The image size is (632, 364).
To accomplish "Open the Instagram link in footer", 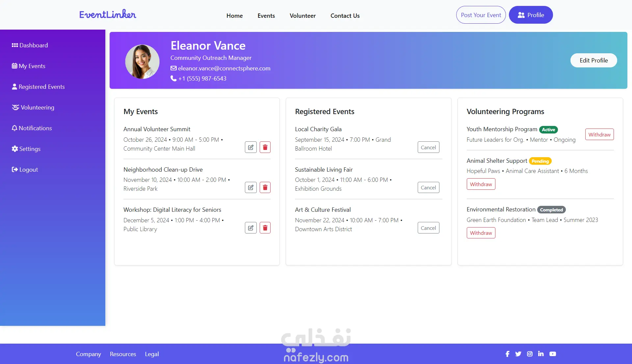I will (530, 354).
